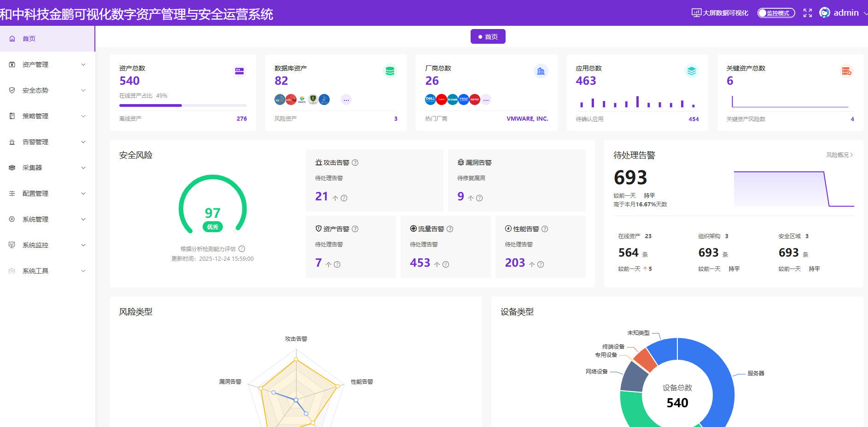
Task: Click the 数据库资产 database icon
Action: coord(390,71)
